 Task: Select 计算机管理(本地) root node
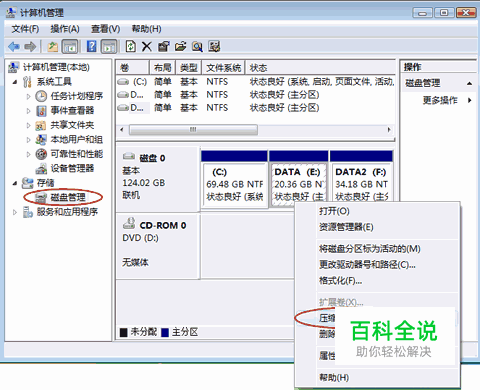(56, 67)
